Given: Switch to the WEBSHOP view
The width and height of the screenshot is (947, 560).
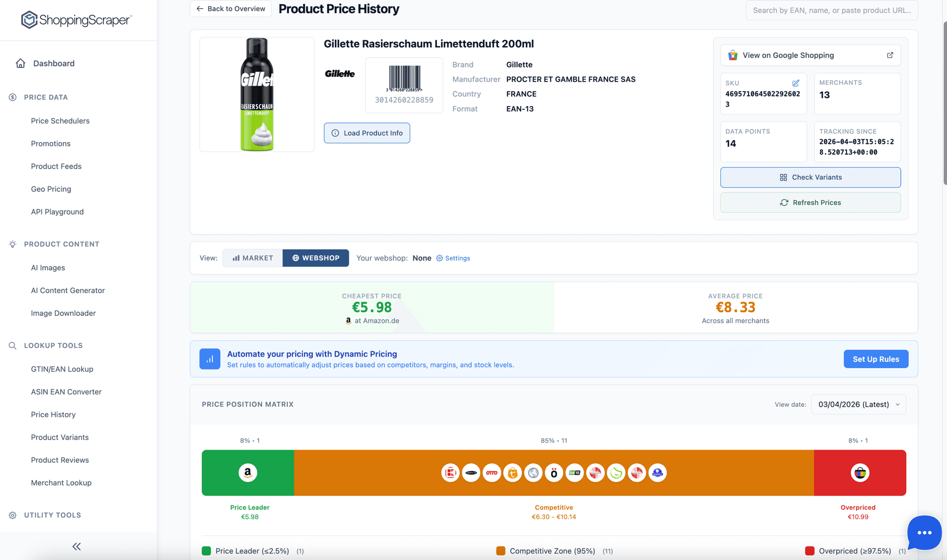Looking at the screenshot, I should 315,258.
